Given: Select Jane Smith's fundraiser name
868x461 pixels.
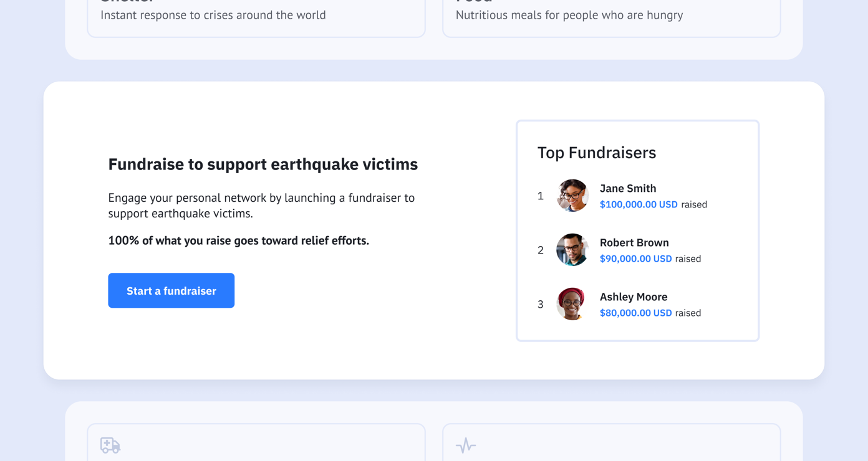Looking at the screenshot, I should click(x=628, y=188).
